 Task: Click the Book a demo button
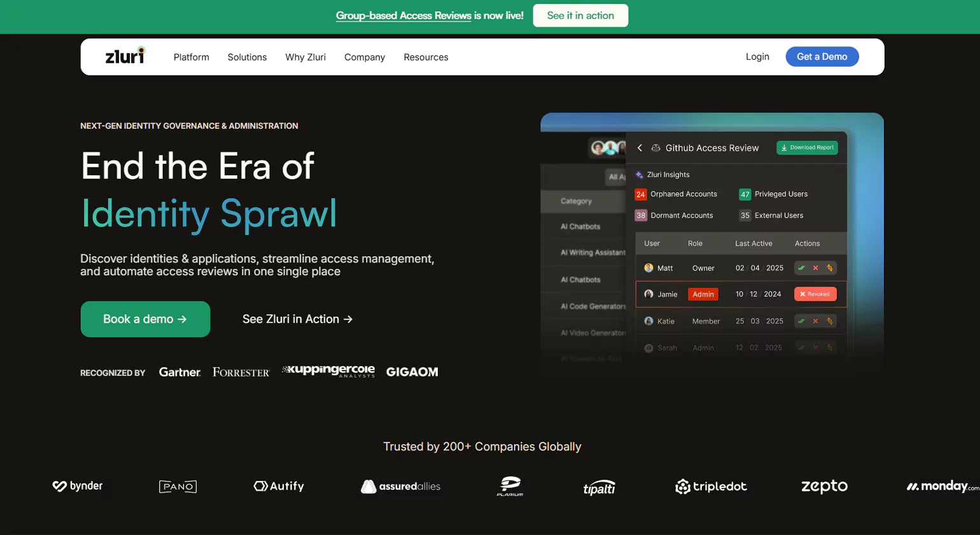[x=145, y=319]
